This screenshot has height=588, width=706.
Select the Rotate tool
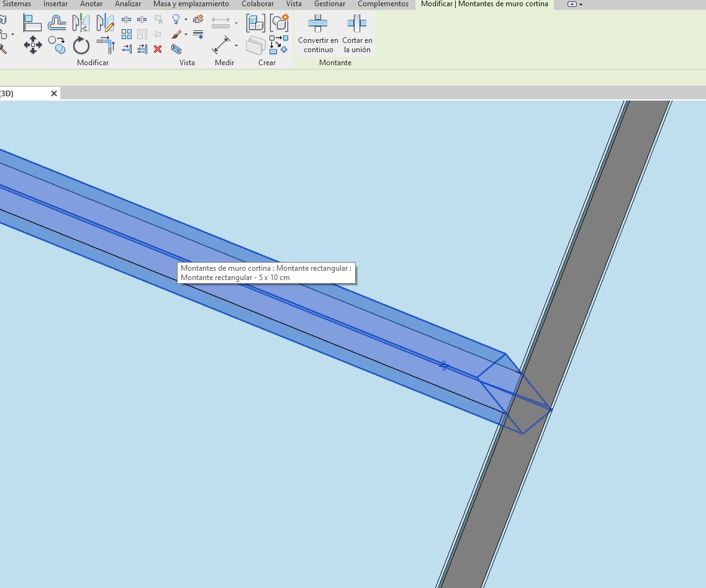coord(81,45)
